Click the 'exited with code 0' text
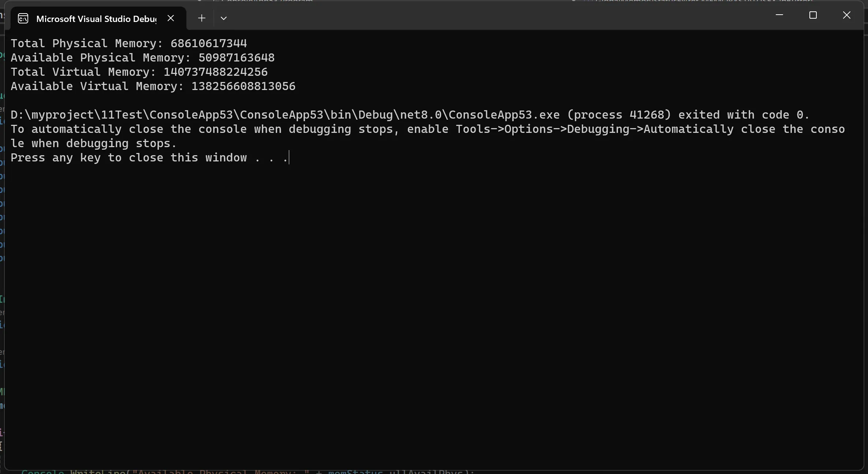Screen dimensions: 868x474 pos(744,115)
